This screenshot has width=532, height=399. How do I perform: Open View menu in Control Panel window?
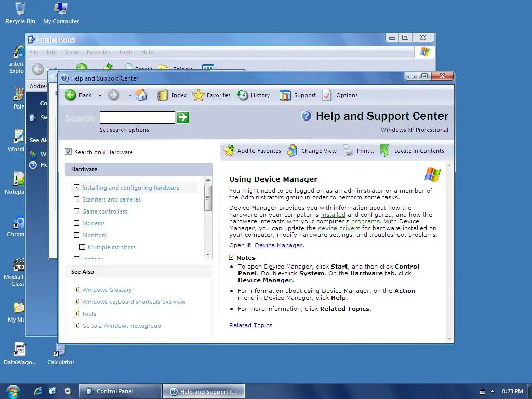pyautogui.click(x=72, y=52)
